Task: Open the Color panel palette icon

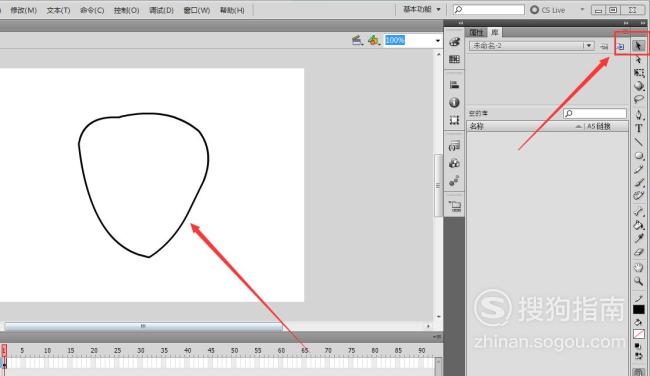Action: click(x=454, y=42)
